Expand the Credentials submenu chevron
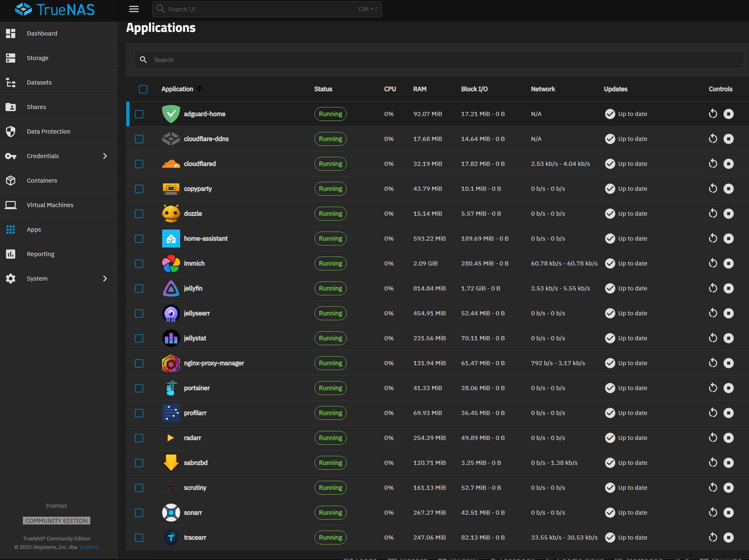The height and width of the screenshot is (560, 749). 105,156
